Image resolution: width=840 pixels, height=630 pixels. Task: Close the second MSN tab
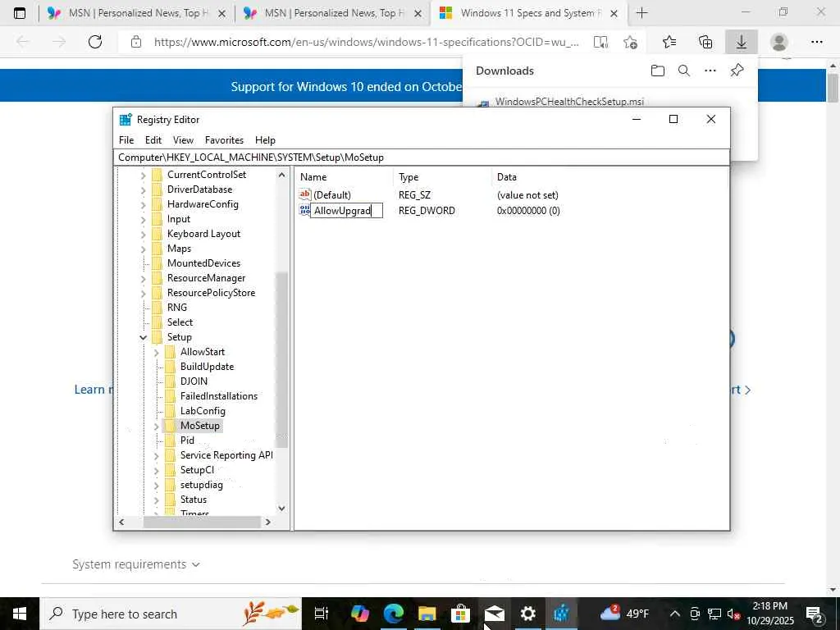[x=418, y=13]
